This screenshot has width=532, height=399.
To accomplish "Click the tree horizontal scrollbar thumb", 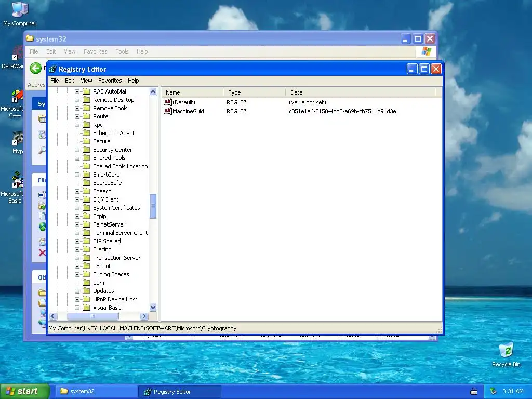I will coord(92,316).
